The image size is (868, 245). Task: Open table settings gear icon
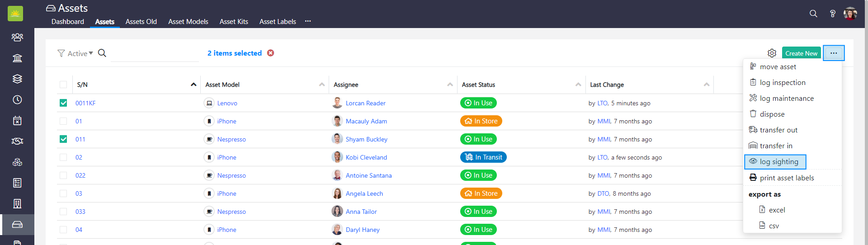click(x=772, y=53)
